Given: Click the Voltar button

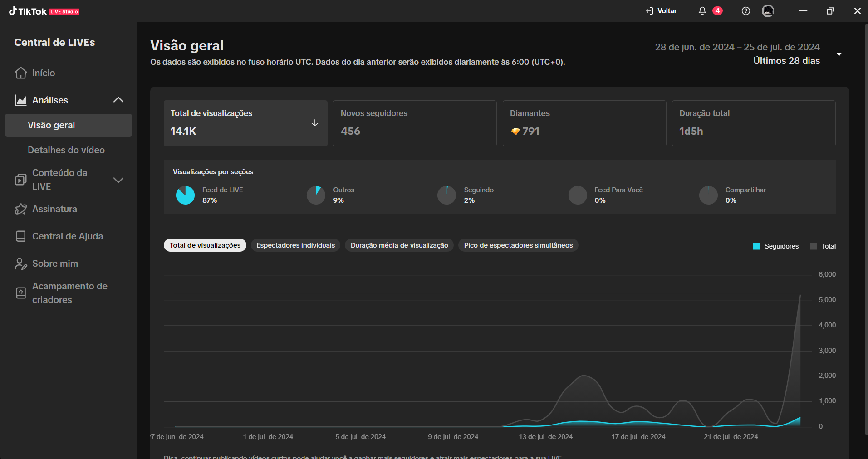Looking at the screenshot, I should coord(662,11).
